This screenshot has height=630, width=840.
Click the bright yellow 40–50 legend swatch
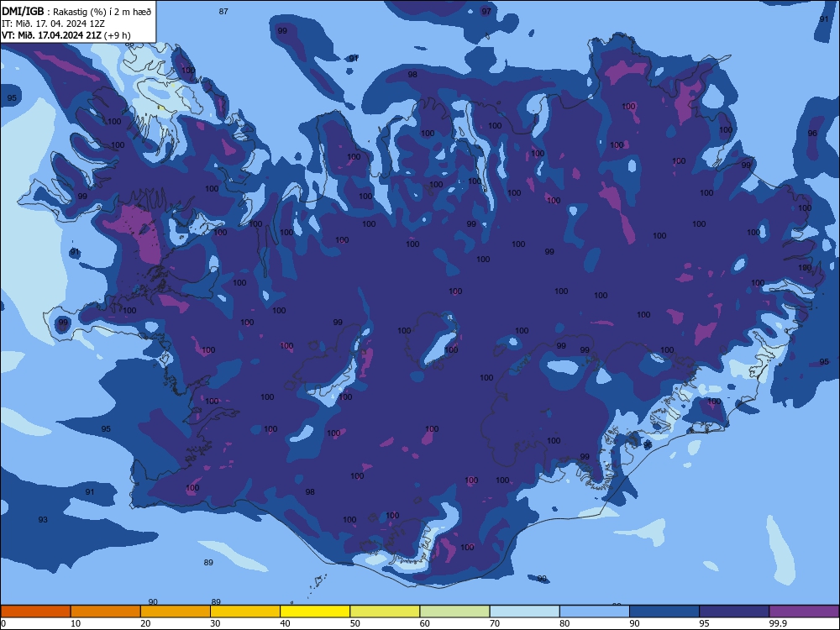[x=315, y=612]
